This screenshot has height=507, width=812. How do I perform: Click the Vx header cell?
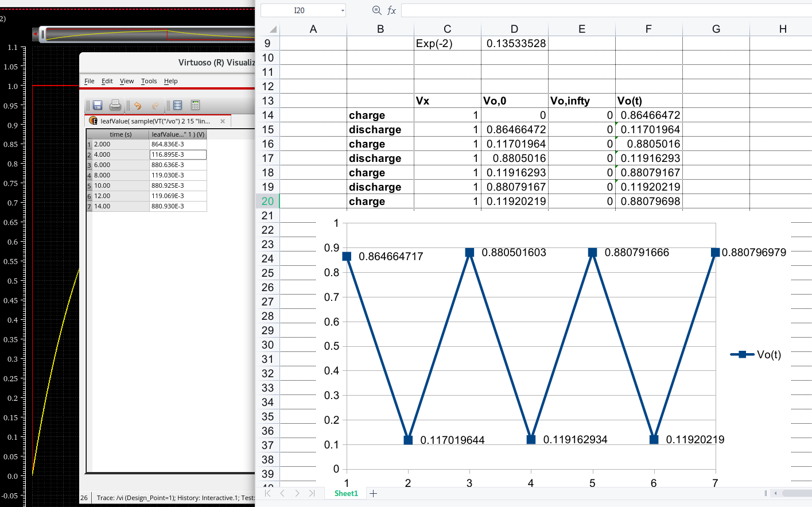tap(448, 100)
